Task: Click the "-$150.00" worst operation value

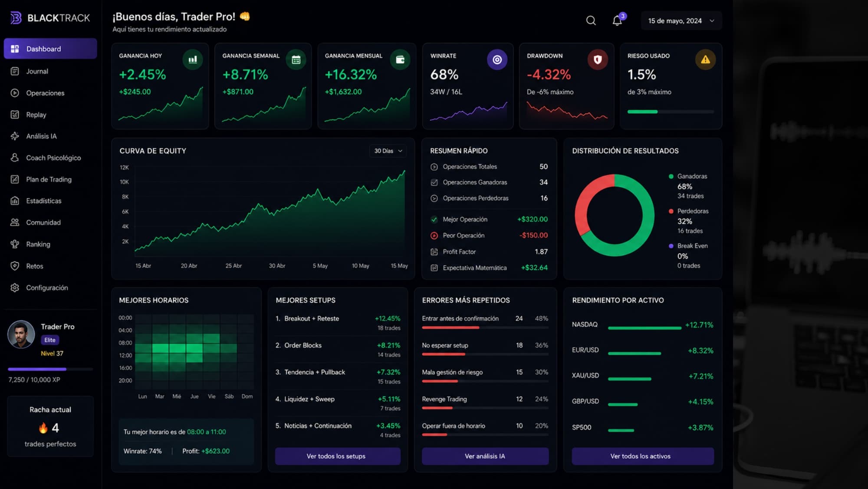Action: coord(533,235)
